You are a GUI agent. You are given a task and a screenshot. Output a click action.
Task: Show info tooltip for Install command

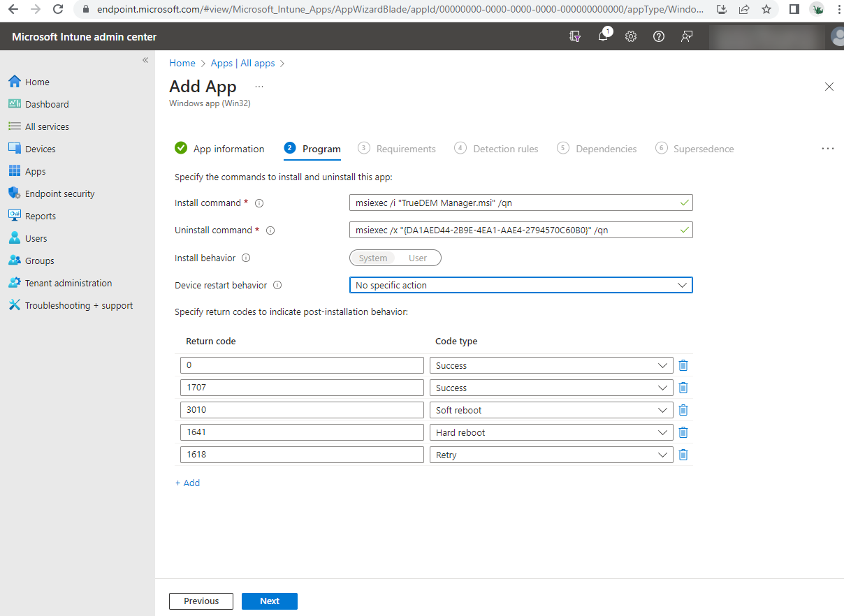point(259,203)
